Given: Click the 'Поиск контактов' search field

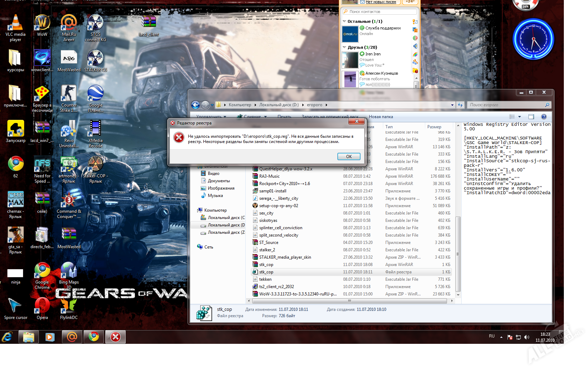Looking at the screenshot, I should point(380,12).
